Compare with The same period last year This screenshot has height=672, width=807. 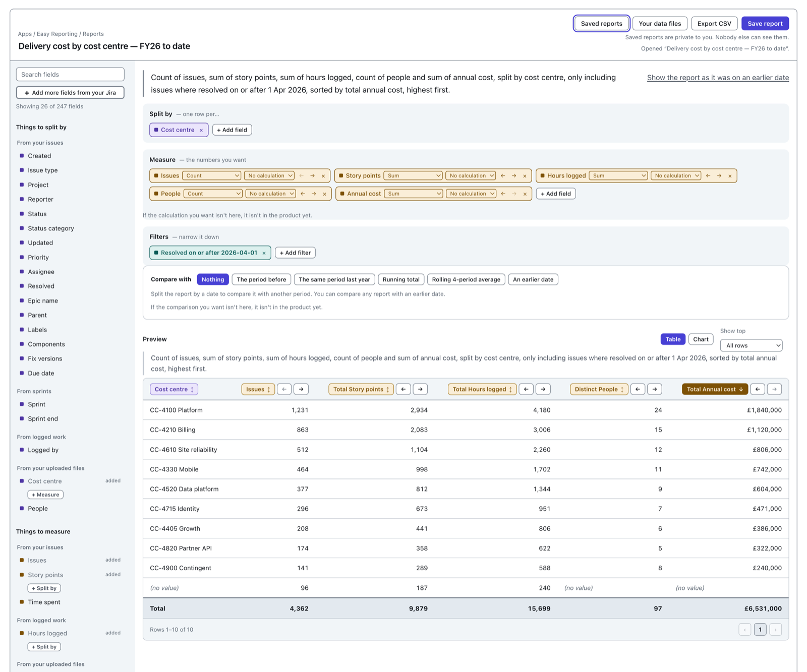[x=334, y=280]
